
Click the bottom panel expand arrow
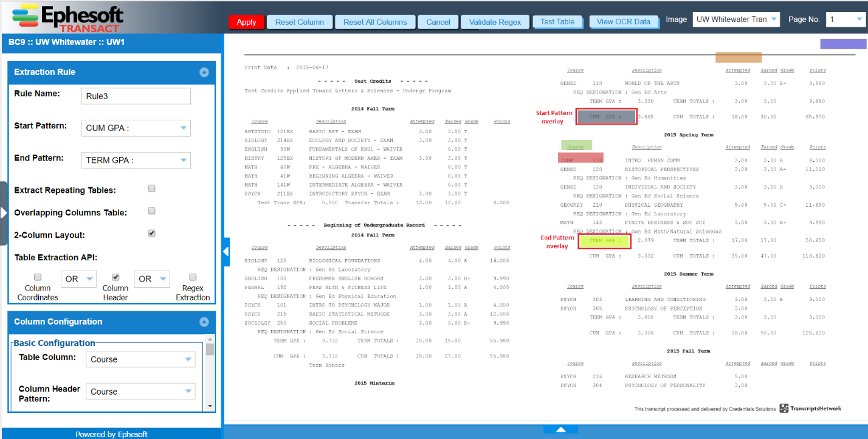(x=560, y=429)
